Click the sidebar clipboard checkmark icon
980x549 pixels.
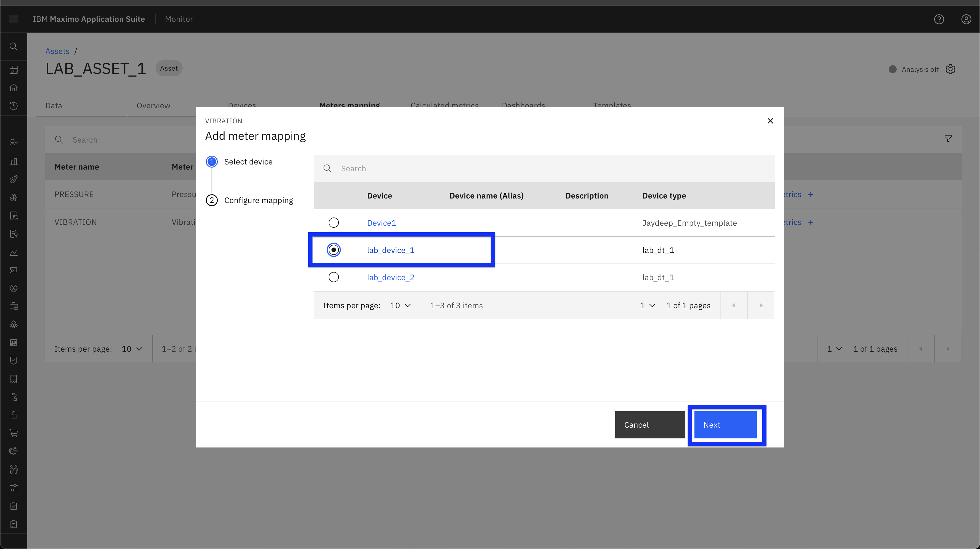point(14,506)
